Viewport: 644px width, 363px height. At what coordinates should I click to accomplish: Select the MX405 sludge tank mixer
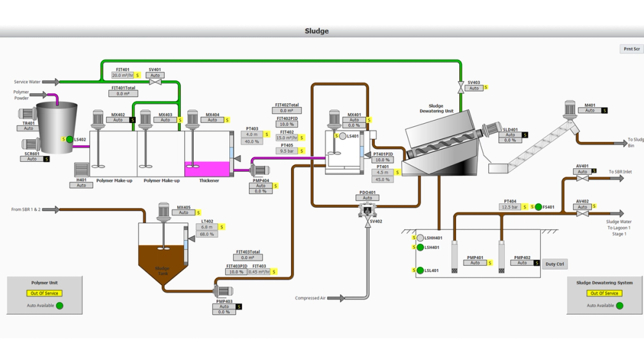[164, 212]
